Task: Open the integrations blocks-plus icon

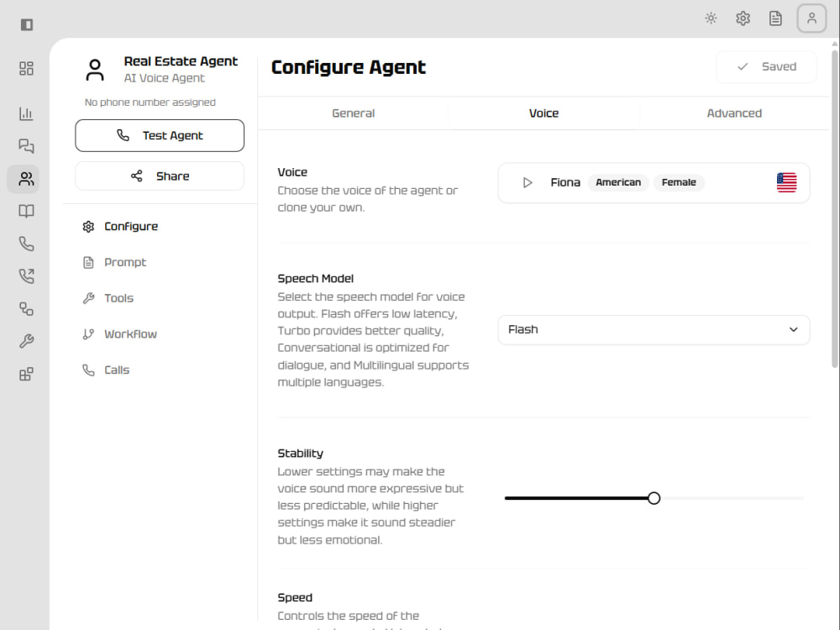Action: (26, 374)
